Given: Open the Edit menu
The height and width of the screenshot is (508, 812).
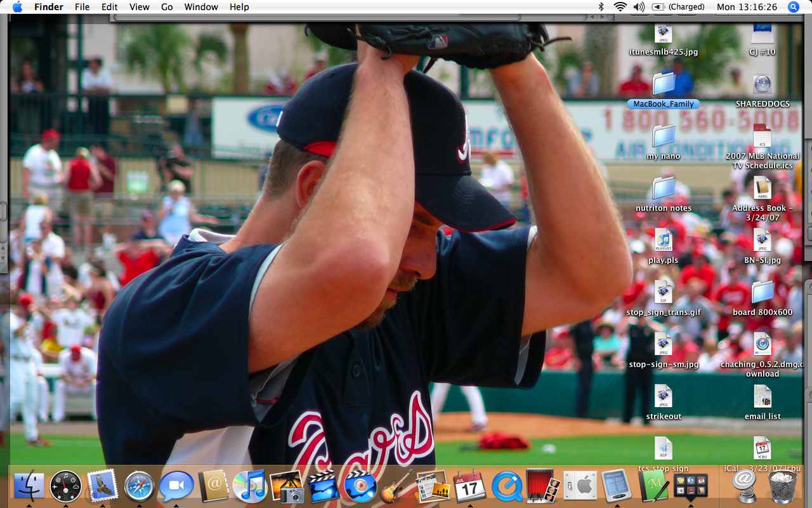Looking at the screenshot, I should pos(110,7).
